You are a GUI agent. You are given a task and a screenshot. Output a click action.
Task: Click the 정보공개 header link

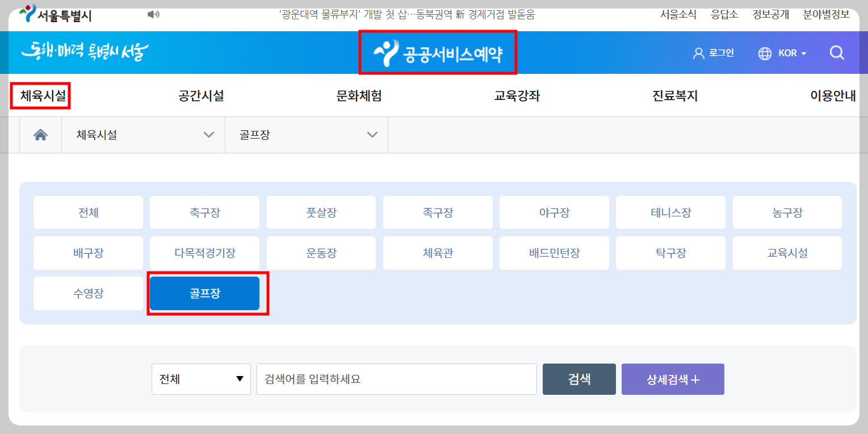tap(770, 14)
